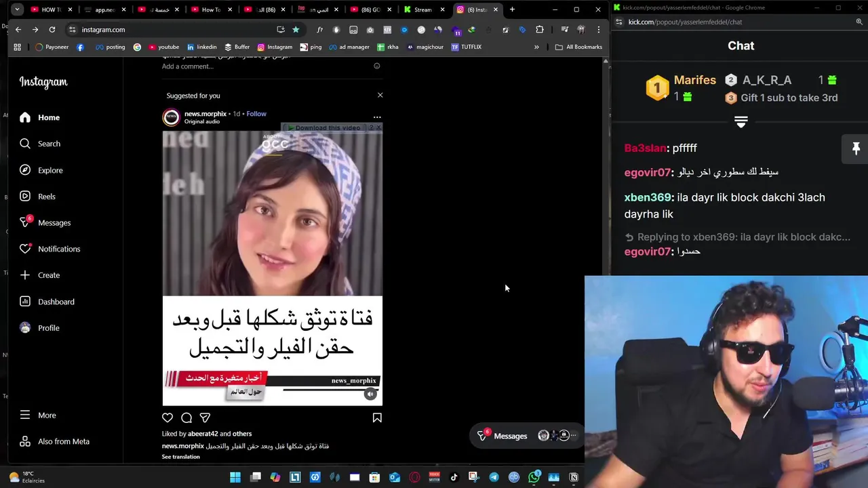This screenshot has width=868, height=488.
Task: Open the More menu in the sidebar
Action: [x=37, y=415]
